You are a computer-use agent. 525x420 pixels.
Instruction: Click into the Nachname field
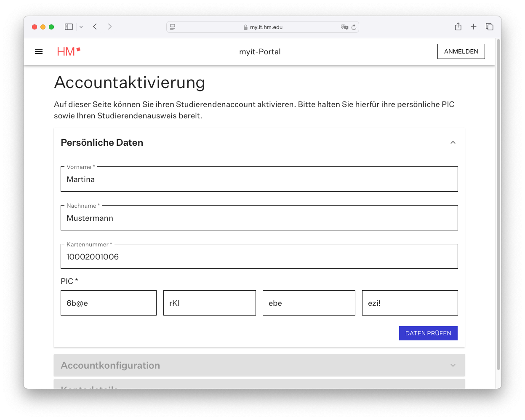(x=259, y=218)
